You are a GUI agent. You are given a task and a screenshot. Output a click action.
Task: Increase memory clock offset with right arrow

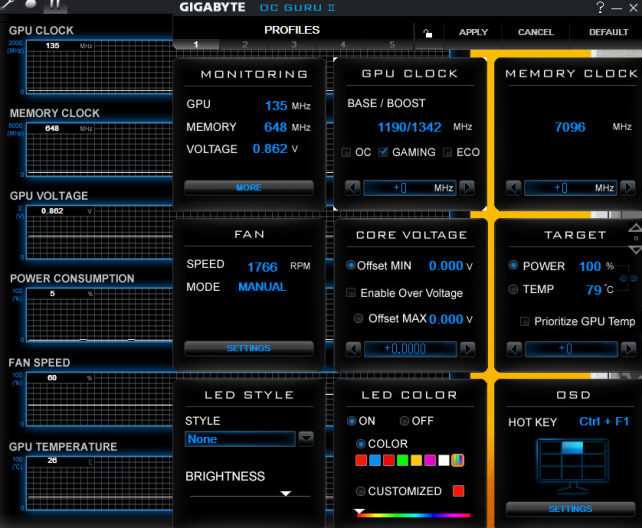click(627, 188)
